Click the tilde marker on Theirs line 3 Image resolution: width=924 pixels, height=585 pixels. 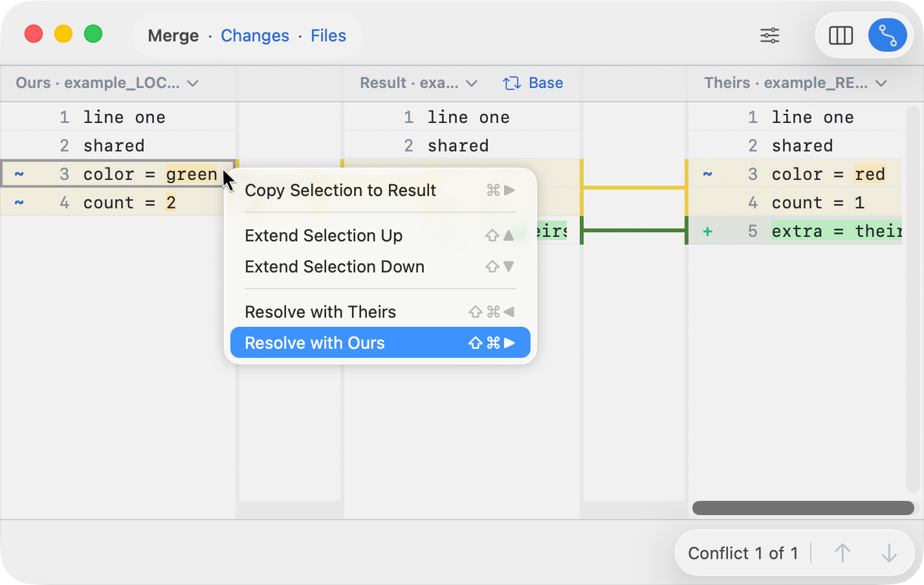tap(708, 174)
